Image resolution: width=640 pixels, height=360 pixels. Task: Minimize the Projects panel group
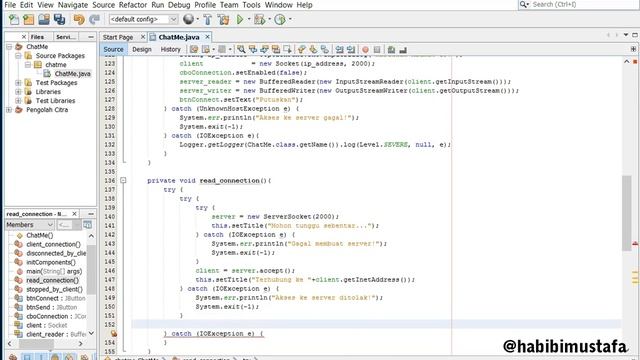click(x=91, y=37)
